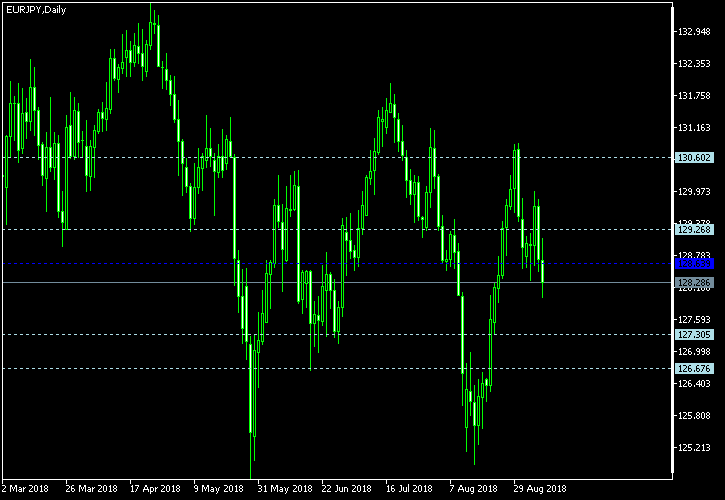Image resolution: width=725 pixels, height=500 pixels.
Task: Click the 29 Aug 2018 date label
Action: (540, 489)
